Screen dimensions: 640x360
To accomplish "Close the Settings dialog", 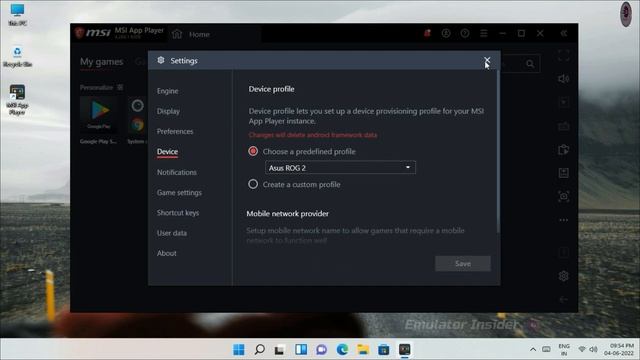I will tap(487, 60).
